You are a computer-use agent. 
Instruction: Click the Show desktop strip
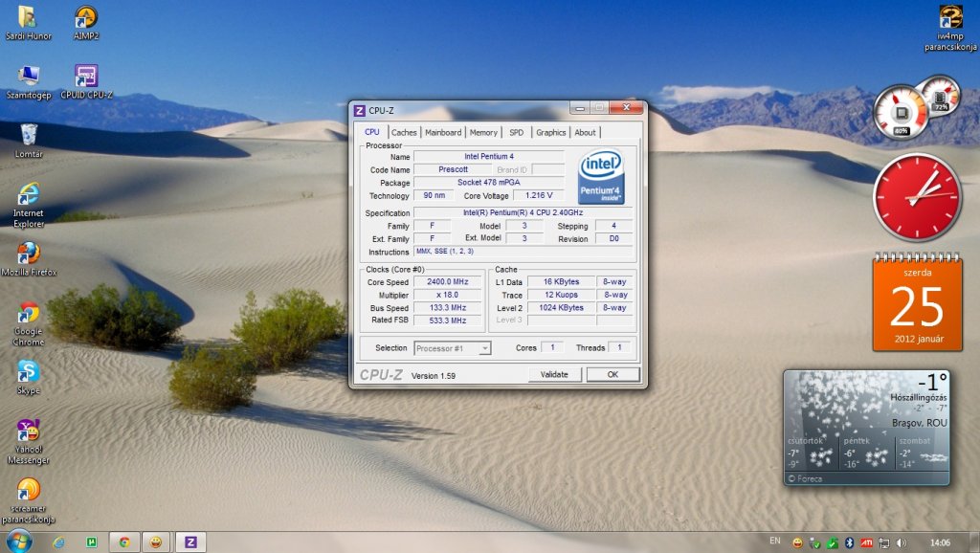tap(975, 542)
